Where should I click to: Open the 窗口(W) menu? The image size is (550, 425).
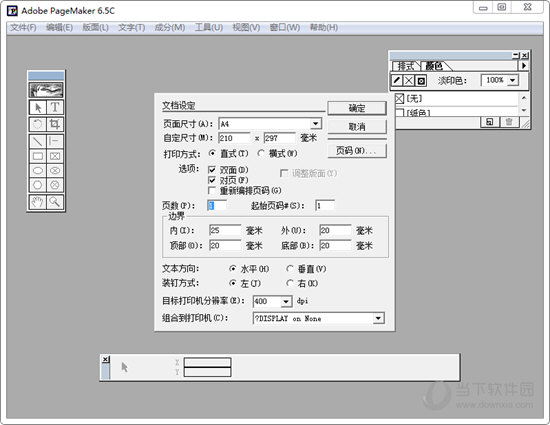coord(285,28)
